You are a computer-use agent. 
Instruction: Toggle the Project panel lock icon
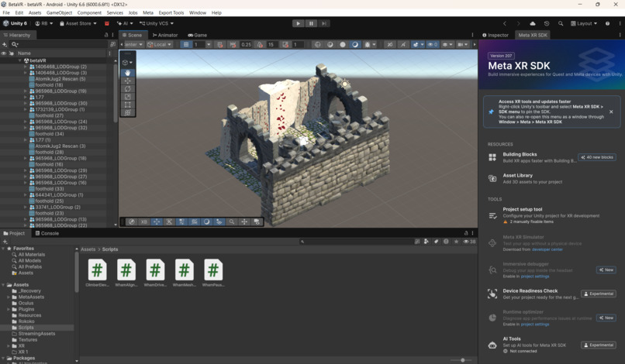(x=465, y=233)
